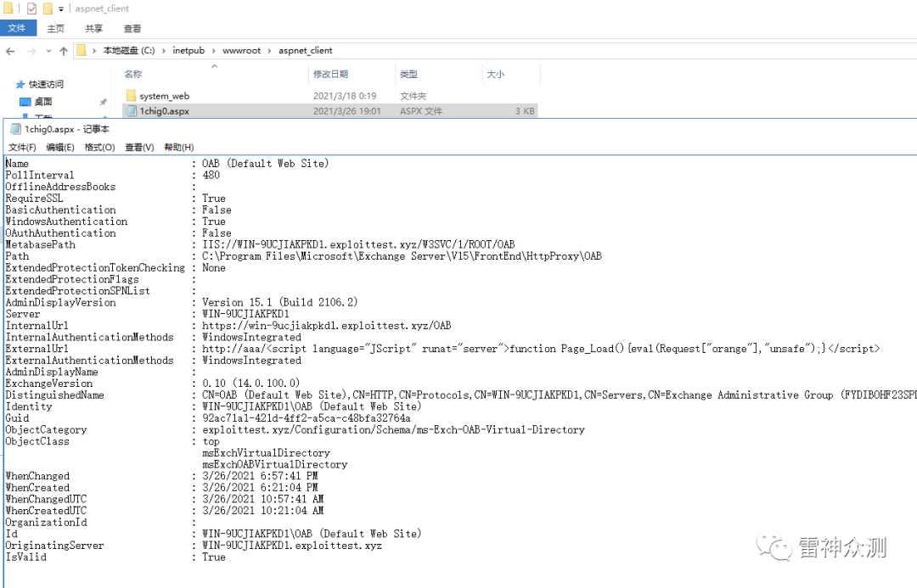
Task: Click the ExtendedProtectionTokenChecking label
Action: 95,268
